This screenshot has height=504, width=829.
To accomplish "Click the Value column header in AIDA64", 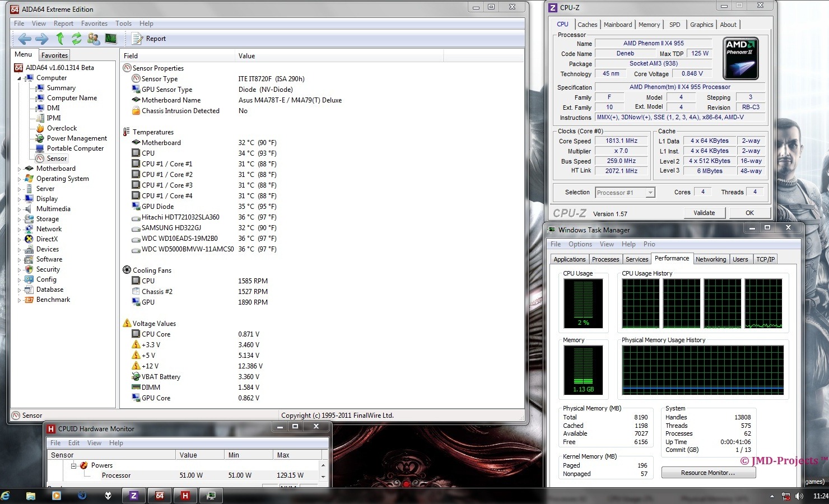I will click(339, 56).
